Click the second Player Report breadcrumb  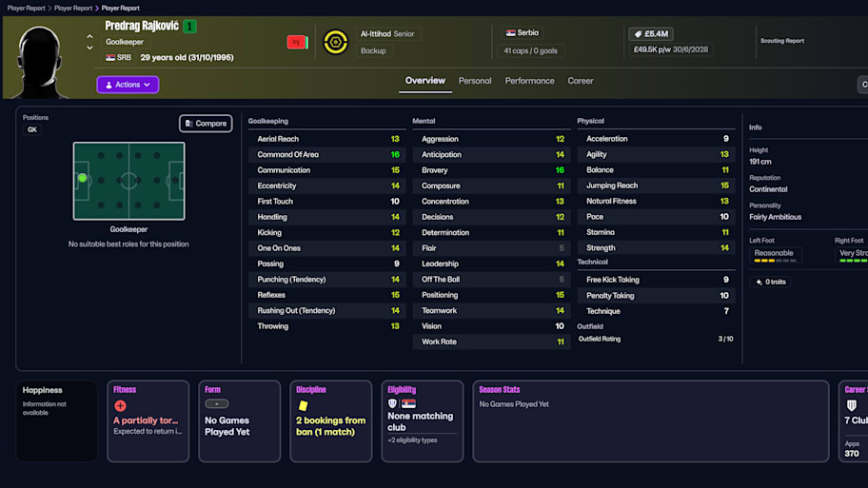73,9
